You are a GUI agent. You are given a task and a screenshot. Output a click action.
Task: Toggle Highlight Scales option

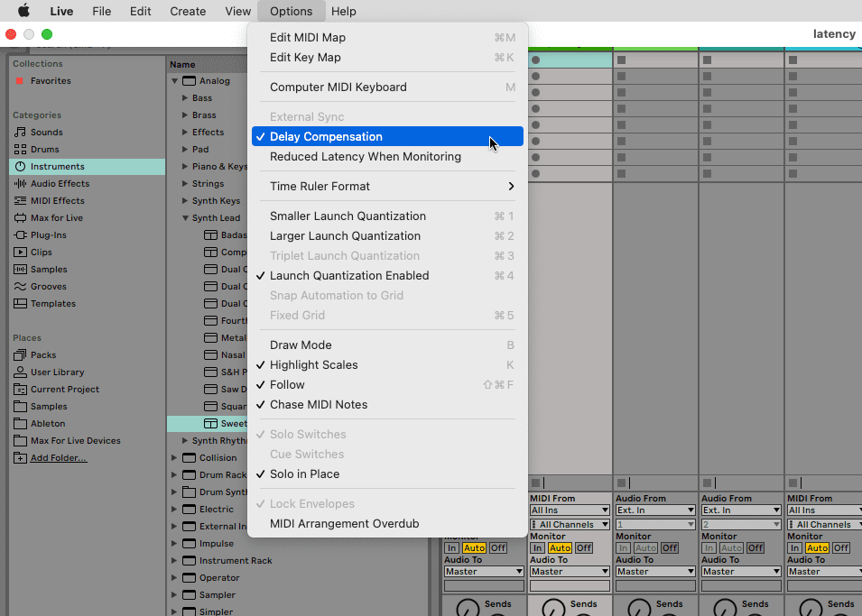tap(387, 365)
